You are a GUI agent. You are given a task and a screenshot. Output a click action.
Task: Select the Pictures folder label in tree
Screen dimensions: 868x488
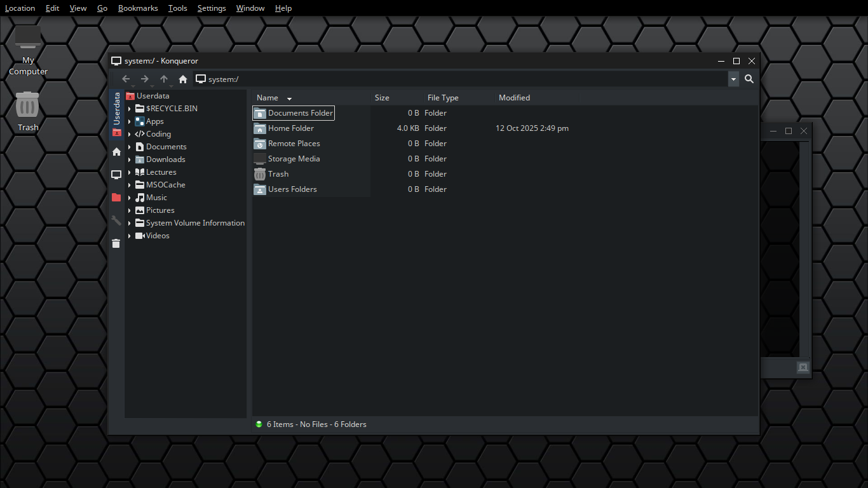(160, 210)
